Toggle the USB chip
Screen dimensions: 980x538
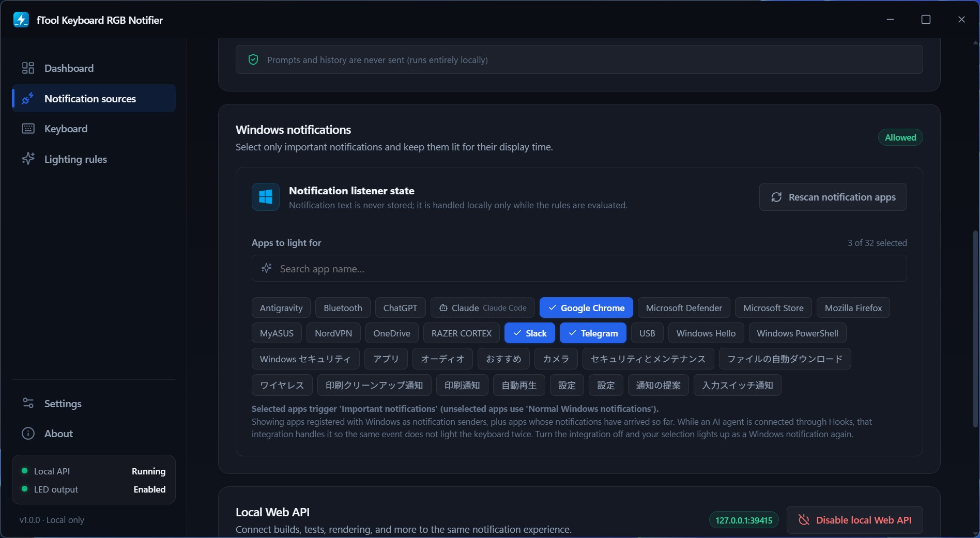[647, 333]
